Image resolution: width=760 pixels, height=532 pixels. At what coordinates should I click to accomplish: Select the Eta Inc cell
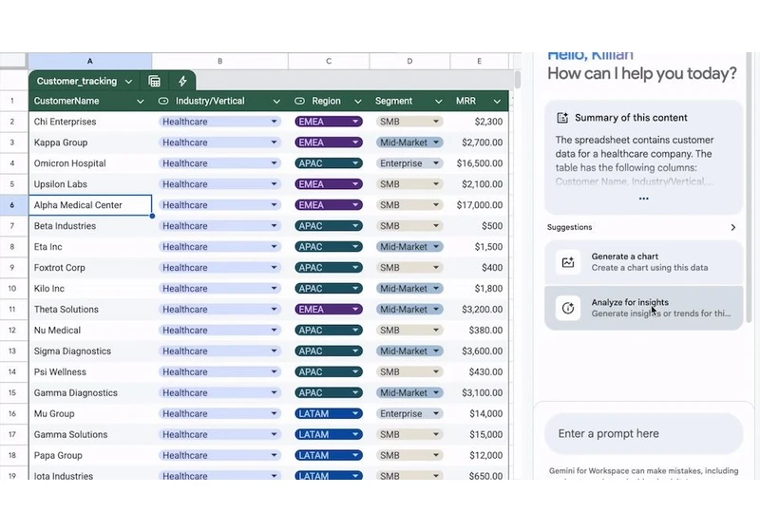pyautogui.click(x=90, y=247)
